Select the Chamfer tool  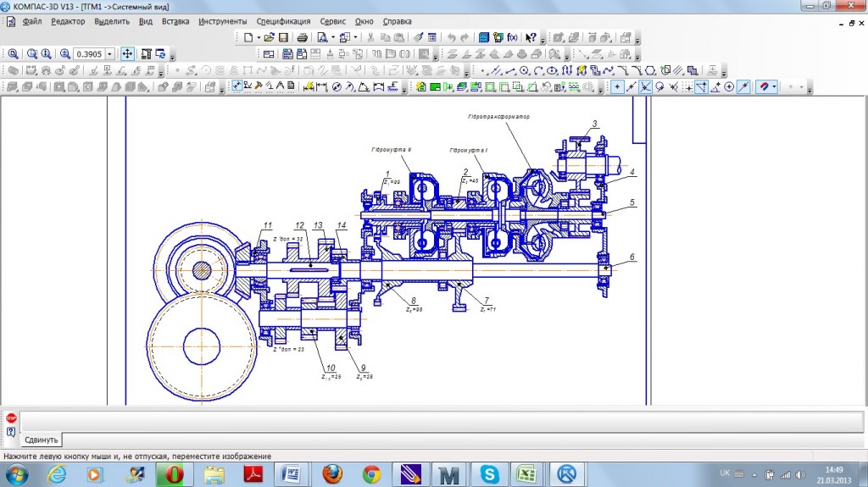[623, 71]
